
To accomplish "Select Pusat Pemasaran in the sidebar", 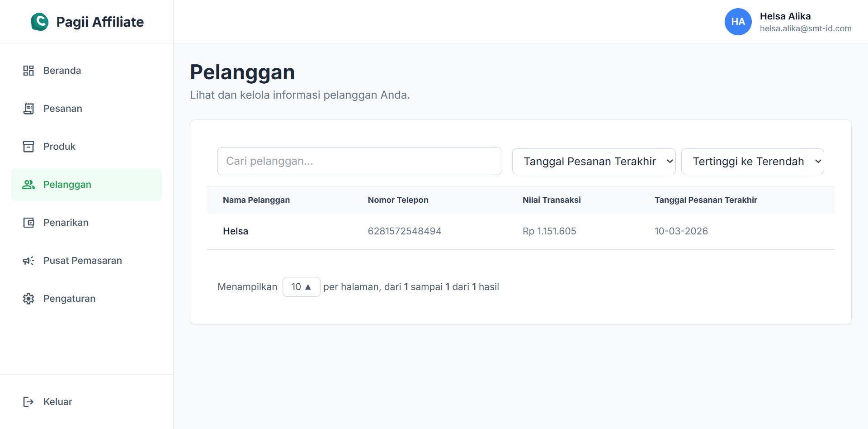I will (82, 260).
